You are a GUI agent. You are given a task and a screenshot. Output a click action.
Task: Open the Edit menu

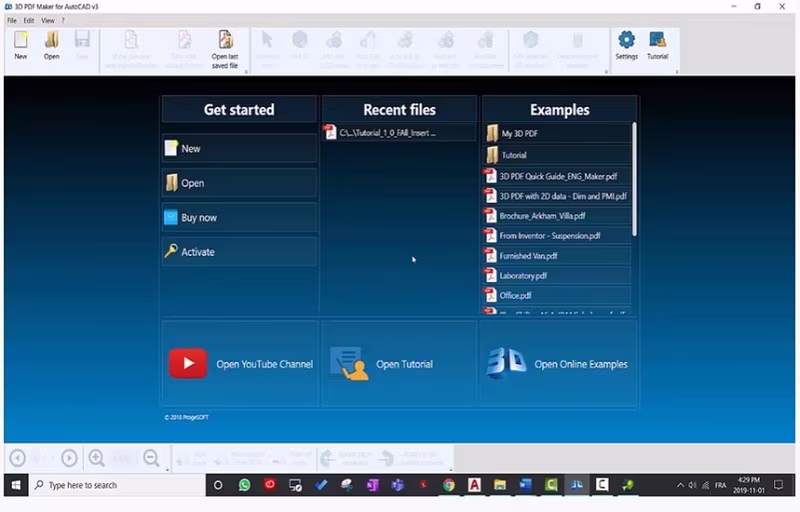tap(29, 20)
